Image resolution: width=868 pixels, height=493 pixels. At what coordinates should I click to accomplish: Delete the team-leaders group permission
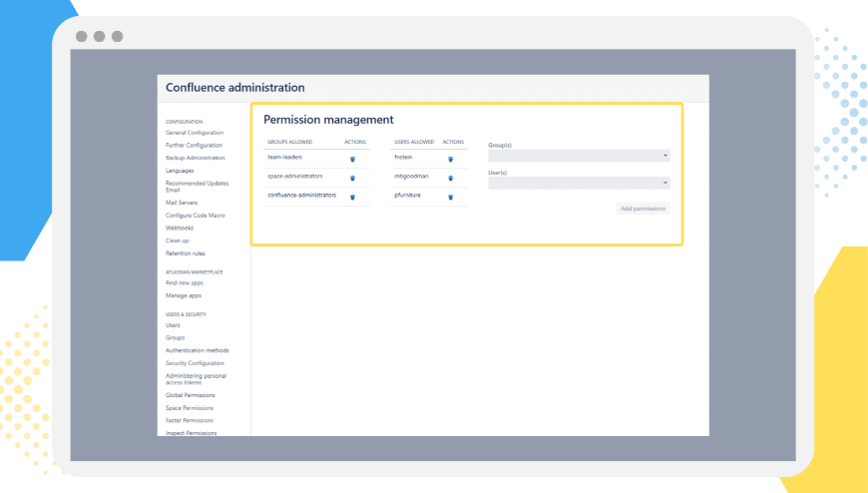[x=352, y=159]
